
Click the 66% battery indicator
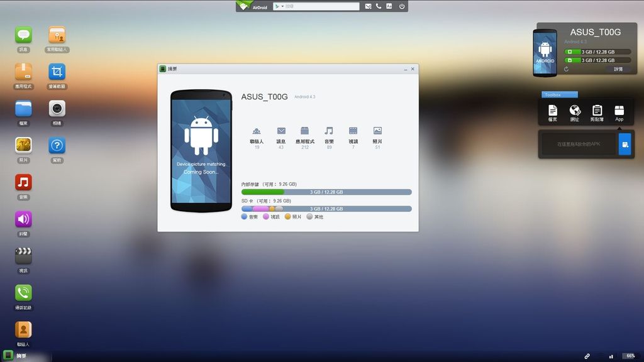click(630, 356)
